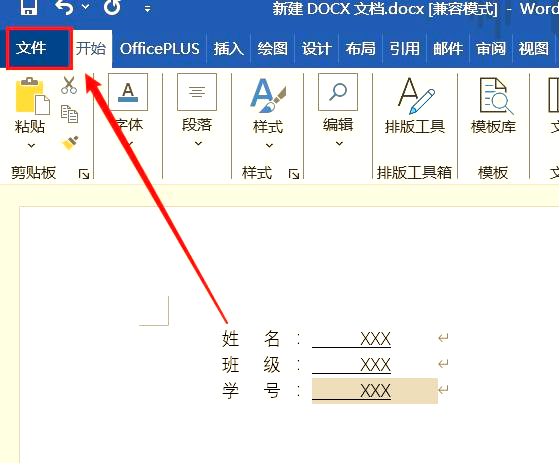Click the Redo/Repeat icon
Screen dimensions: 559x463
112,7
